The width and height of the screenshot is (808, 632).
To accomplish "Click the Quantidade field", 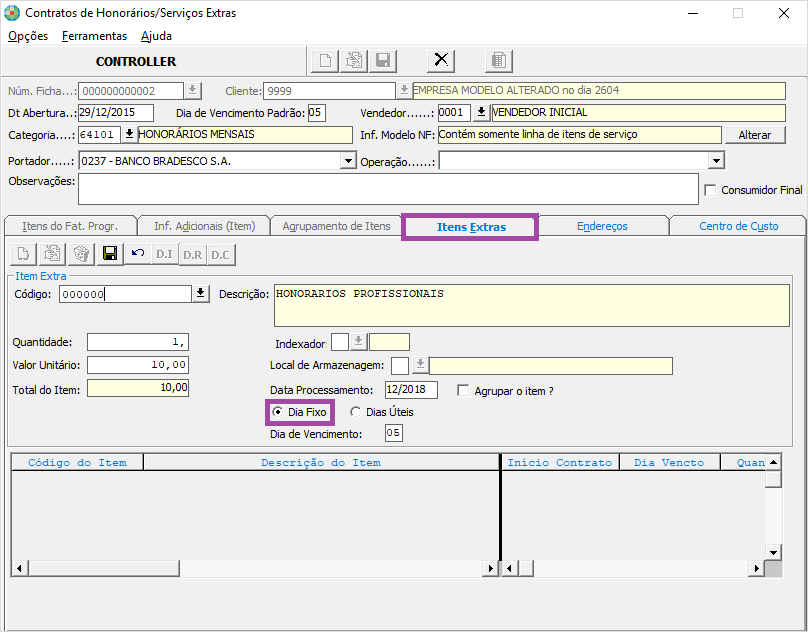I will [x=138, y=342].
